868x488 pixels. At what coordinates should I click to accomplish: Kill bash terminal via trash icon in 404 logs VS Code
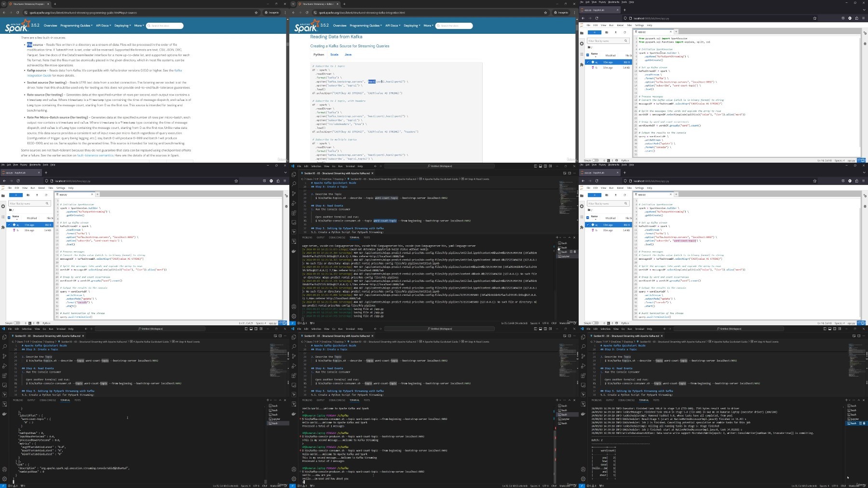[575, 251]
